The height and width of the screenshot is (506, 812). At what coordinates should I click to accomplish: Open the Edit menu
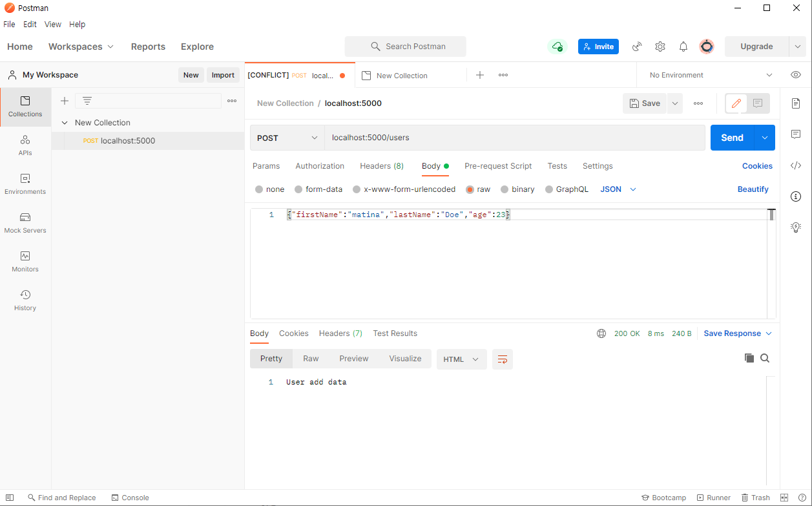pos(30,25)
